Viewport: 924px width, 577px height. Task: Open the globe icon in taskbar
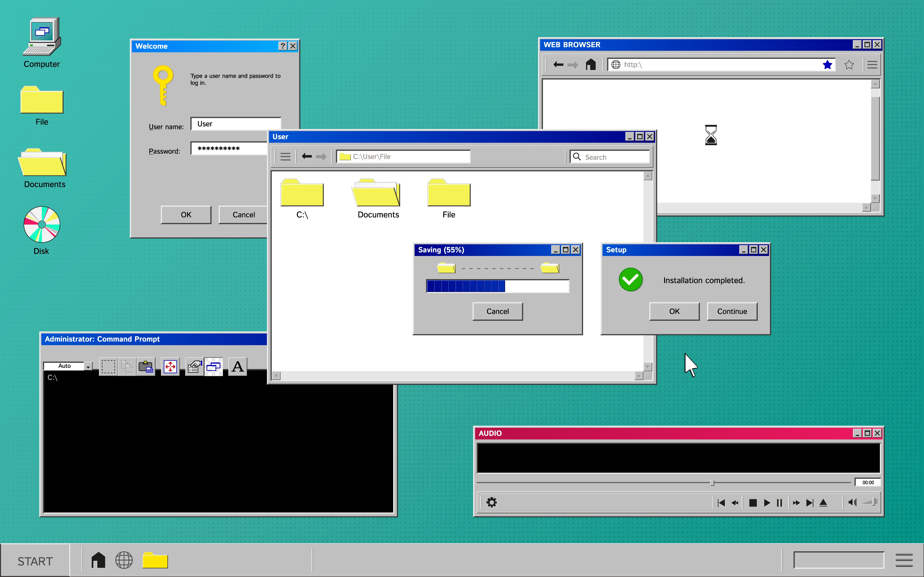click(124, 561)
